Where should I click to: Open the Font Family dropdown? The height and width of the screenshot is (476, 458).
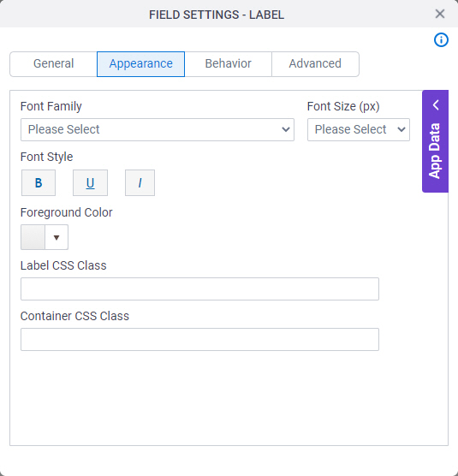pyautogui.click(x=158, y=129)
